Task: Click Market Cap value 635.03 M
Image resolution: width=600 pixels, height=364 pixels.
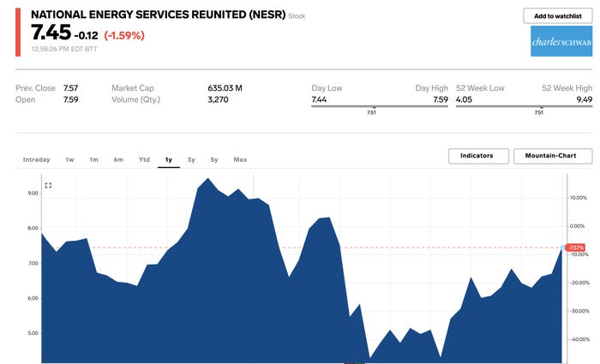Action: pos(225,88)
